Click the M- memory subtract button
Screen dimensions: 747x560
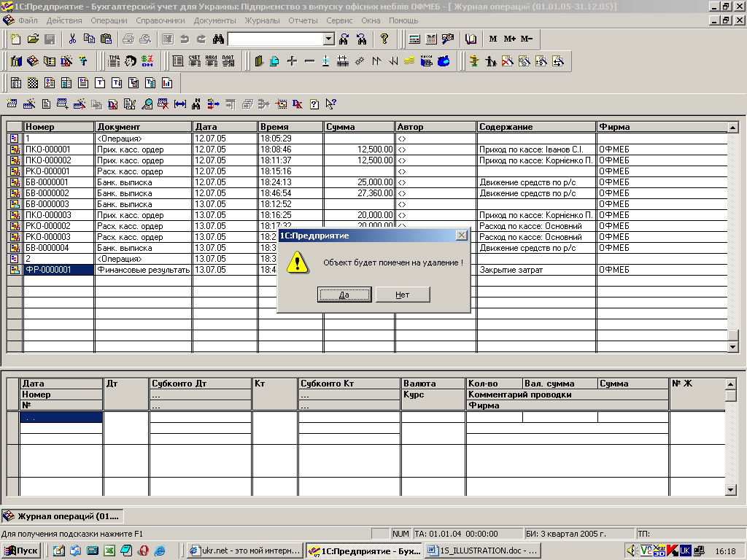click(x=527, y=39)
